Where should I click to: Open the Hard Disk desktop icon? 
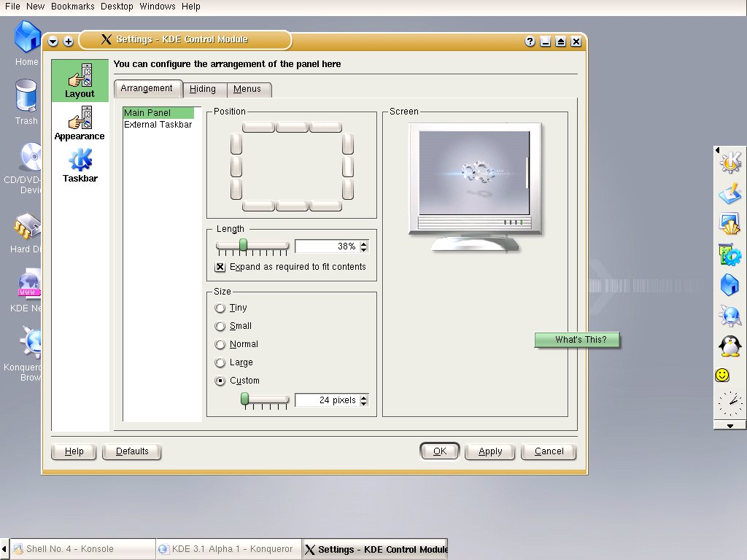point(26,233)
